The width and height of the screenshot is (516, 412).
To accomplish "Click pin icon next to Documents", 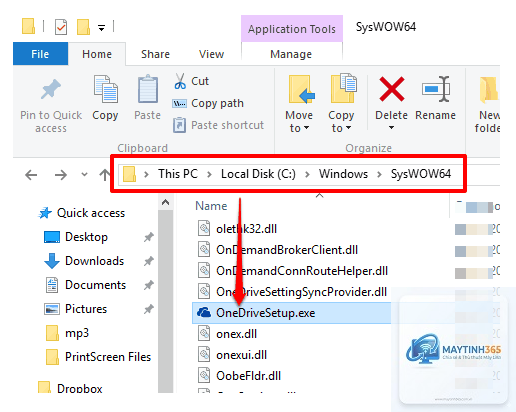I will tap(149, 285).
